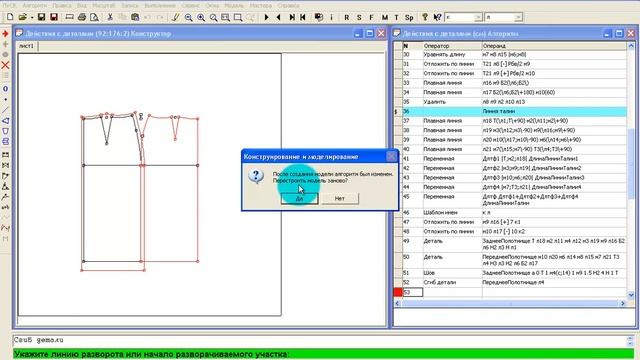The image size is (640, 360).
Task: Click the red floppy disk save icon
Action: pyautogui.click(x=54, y=17)
